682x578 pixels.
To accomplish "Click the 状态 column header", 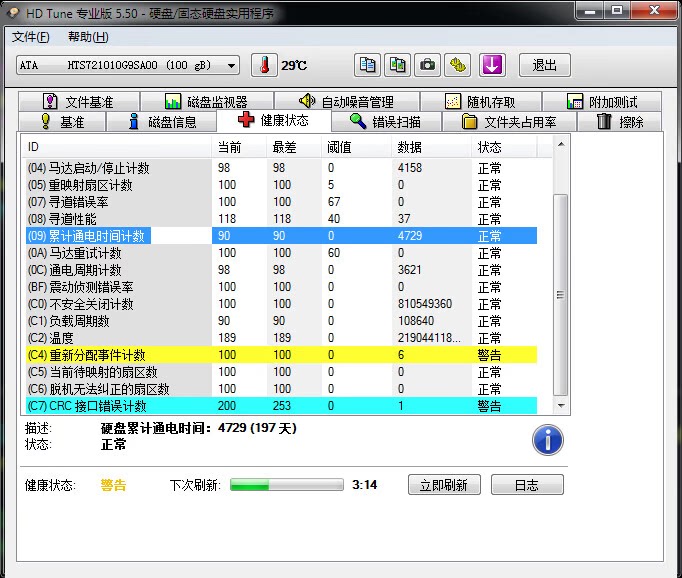I will pos(504,147).
